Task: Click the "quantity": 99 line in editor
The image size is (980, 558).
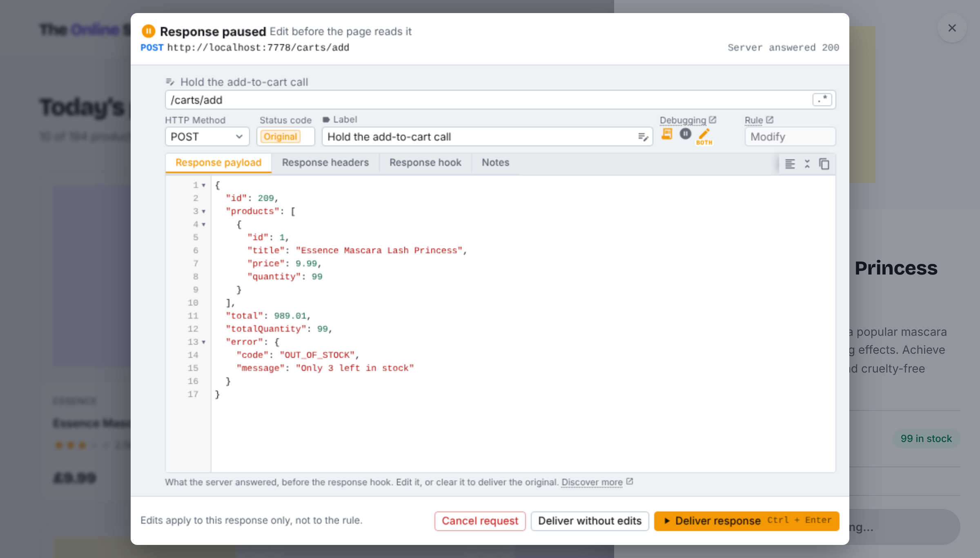Action: pos(285,277)
